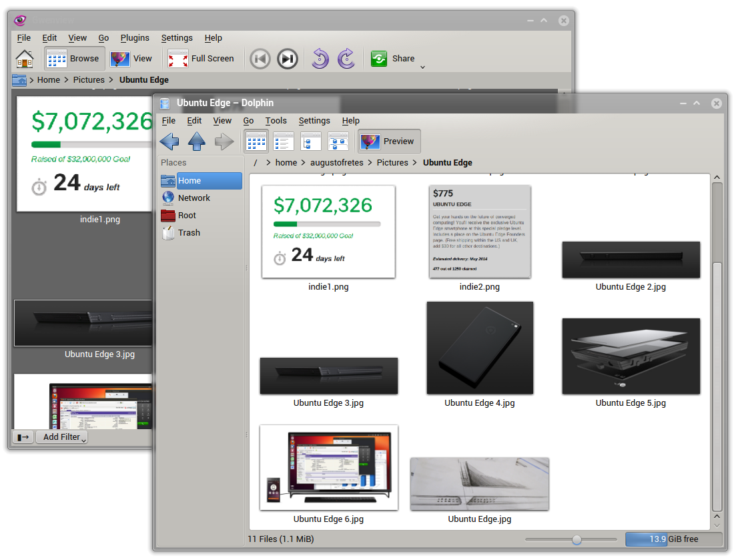Open the Add Filter dropdown in Gwenview
The image size is (736, 560).
[x=63, y=437]
